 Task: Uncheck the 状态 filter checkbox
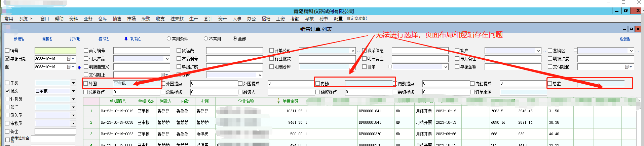(x=7, y=91)
